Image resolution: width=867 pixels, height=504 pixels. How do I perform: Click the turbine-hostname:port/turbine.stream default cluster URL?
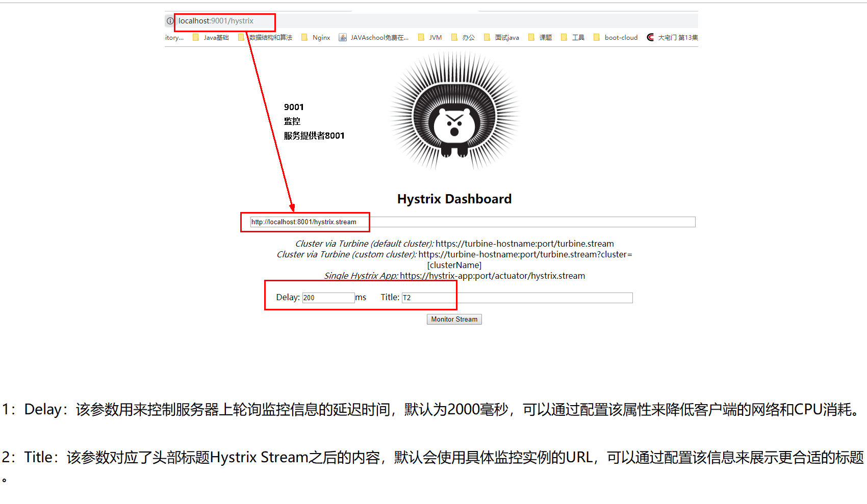(525, 244)
